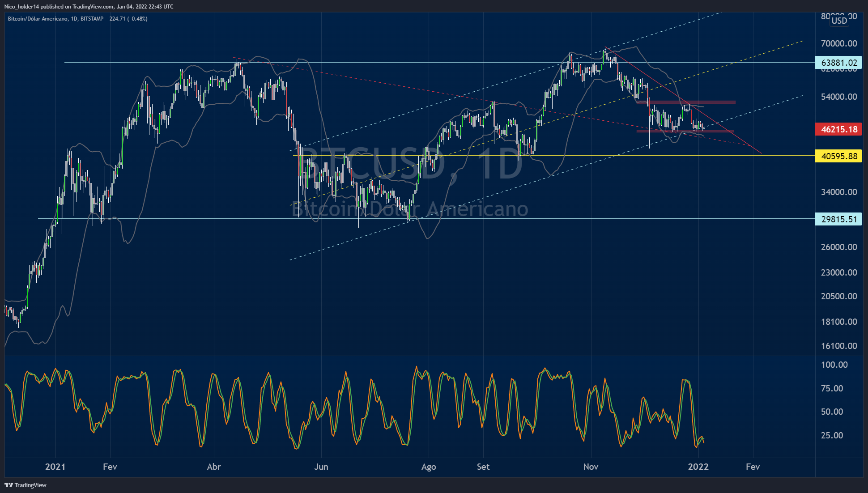The image size is (868, 493).
Task: Click the 100.00 oscillator scale value
Action: click(x=834, y=365)
